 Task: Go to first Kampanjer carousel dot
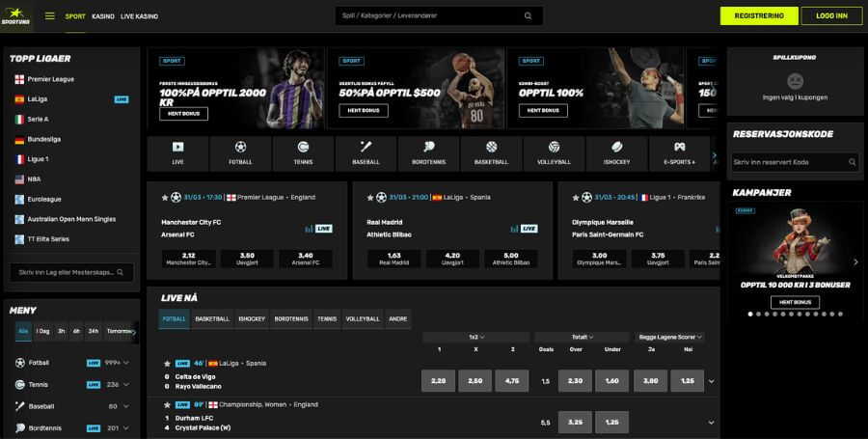750,314
